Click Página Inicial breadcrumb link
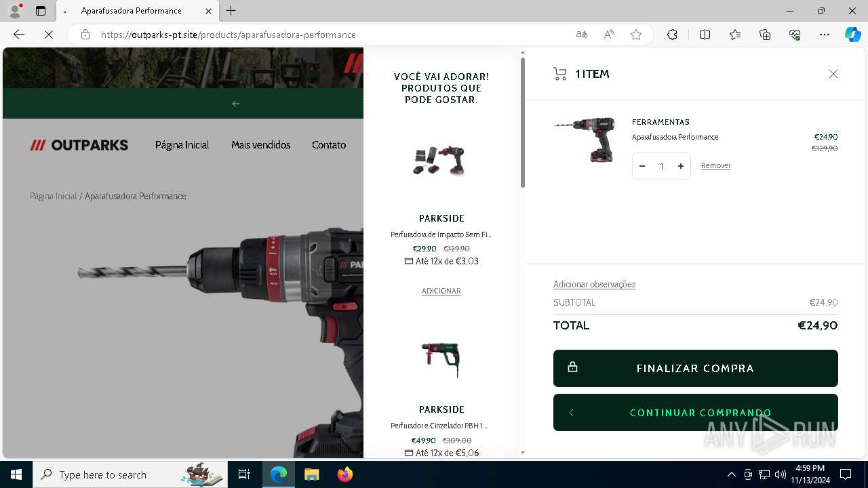The height and width of the screenshot is (488, 868). click(54, 196)
